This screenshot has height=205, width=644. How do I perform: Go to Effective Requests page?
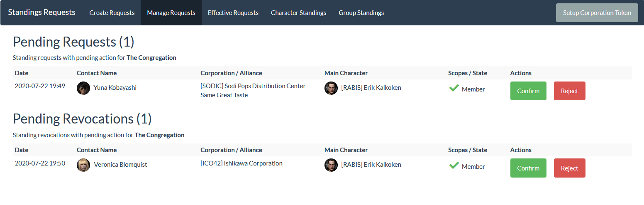pos(233,13)
